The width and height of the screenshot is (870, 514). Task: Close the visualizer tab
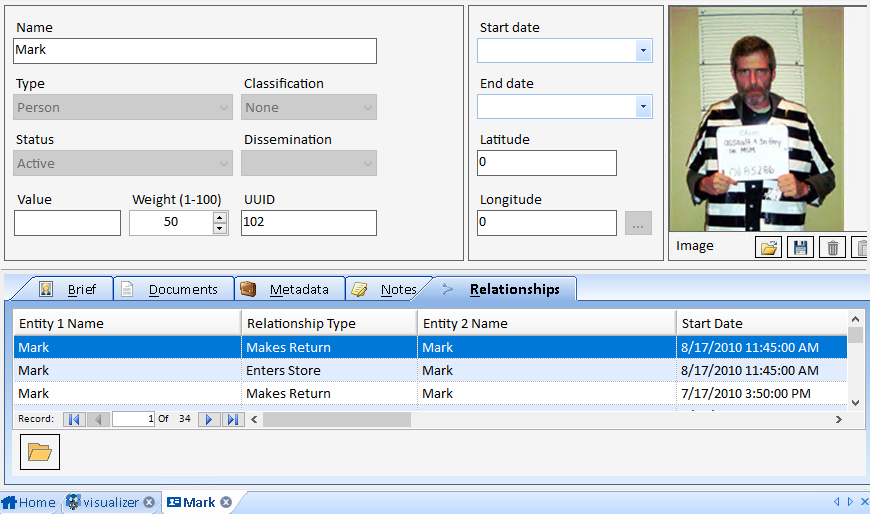tap(149, 502)
